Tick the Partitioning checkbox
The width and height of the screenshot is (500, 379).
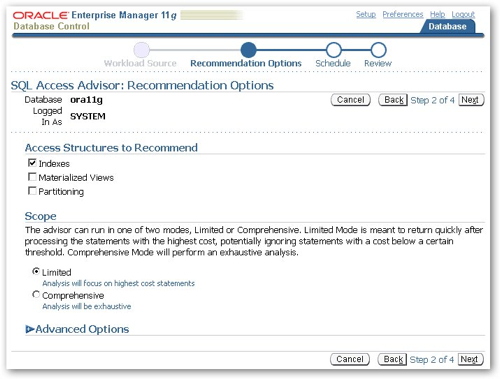point(32,191)
